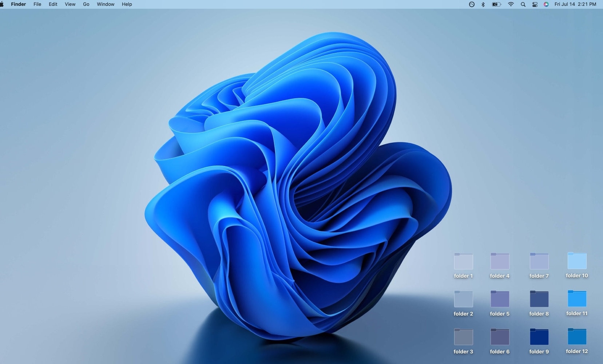Select folder 1 on the desktop
The width and height of the screenshot is (603, 364).
[463, 262]
